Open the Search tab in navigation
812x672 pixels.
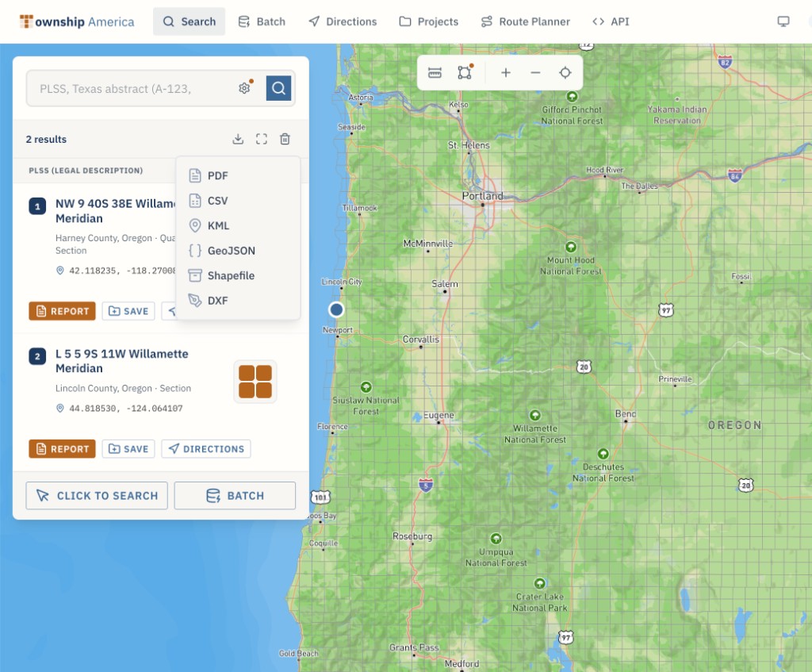(x=189, y=21)
